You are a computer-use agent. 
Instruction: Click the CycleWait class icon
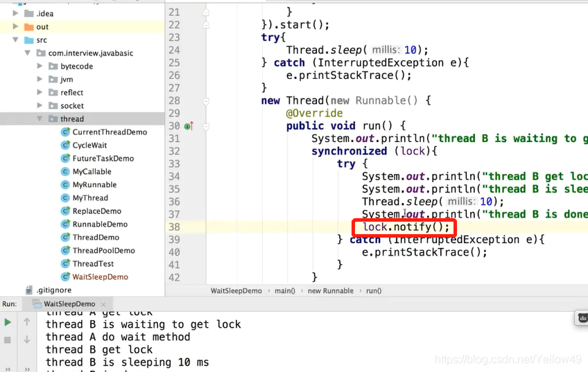tap(65, 145)
